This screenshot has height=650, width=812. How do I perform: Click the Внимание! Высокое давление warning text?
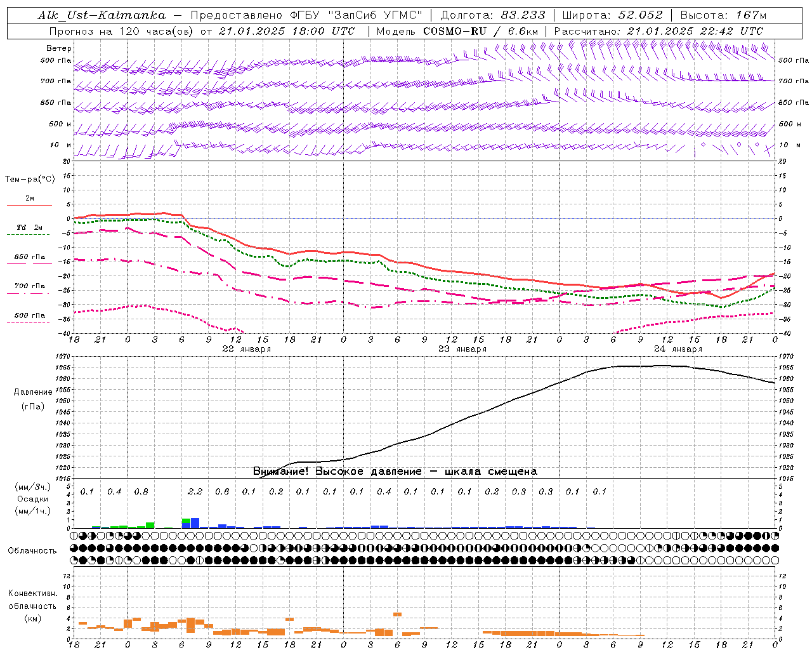tap(395, 472)
